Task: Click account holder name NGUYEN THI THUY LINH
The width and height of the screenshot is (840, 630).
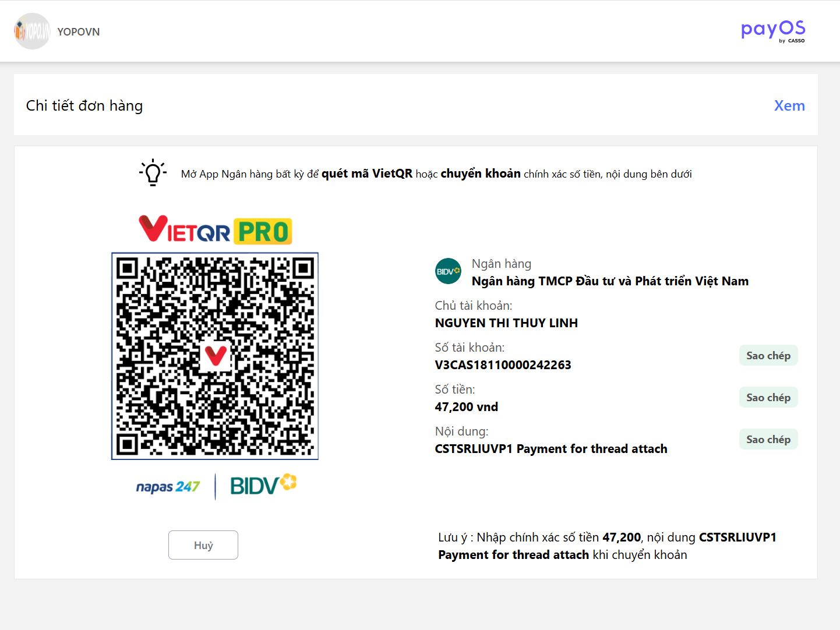Action: coord(506,323)
